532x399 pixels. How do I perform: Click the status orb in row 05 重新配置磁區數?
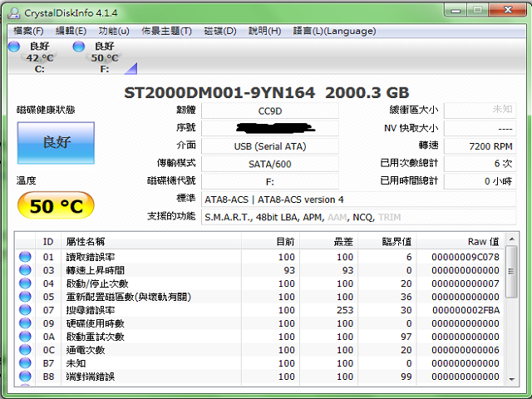(x=25, y=297)
